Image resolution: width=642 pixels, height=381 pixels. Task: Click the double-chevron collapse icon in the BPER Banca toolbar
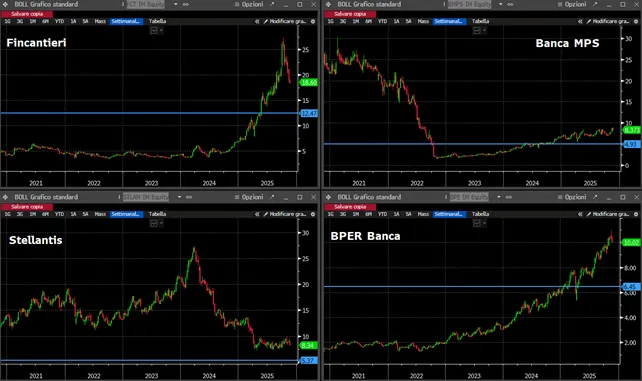click(580, 214)
